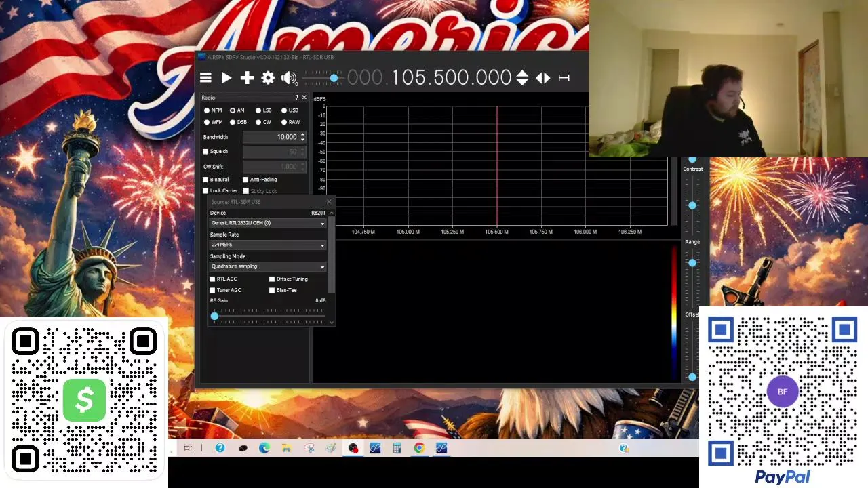Select AM demodulation mode
The width and height of the screenshot is (868, 488).
[x=237, y=110]
